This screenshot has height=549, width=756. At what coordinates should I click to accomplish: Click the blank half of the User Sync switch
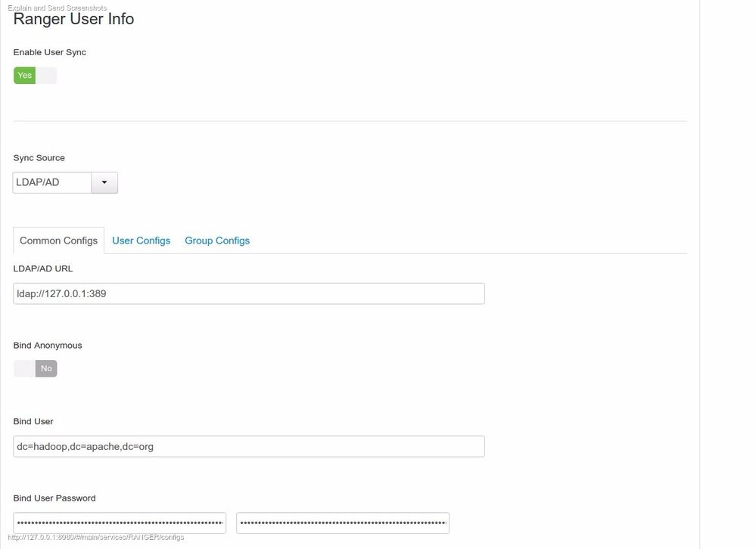click(46, 76)
